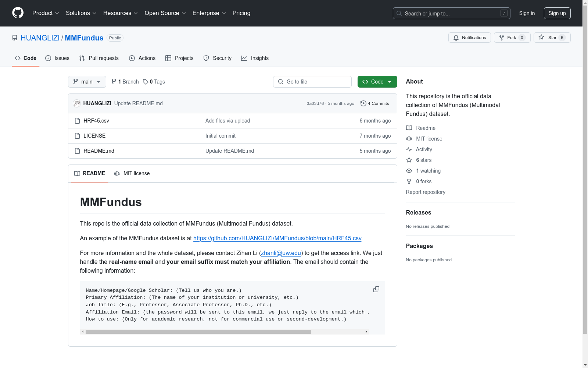Click the zhanli@uw.edu email link
The height and width of the screenshot is (368, 588).
(281, 253)
